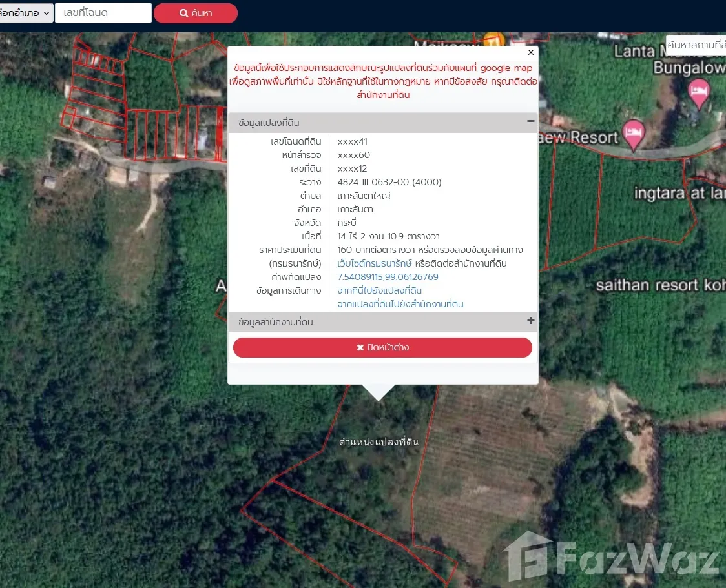Click the saithan resort koh map label

point(660,285)
